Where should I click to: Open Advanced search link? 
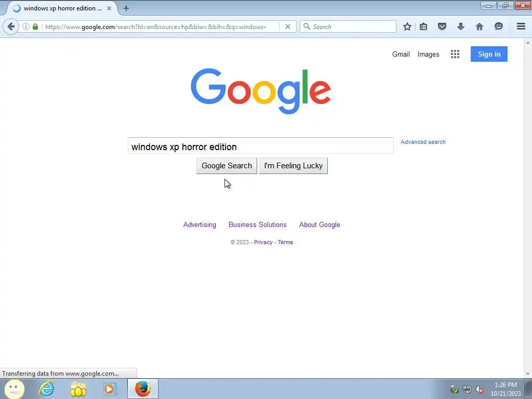(423, 142)
